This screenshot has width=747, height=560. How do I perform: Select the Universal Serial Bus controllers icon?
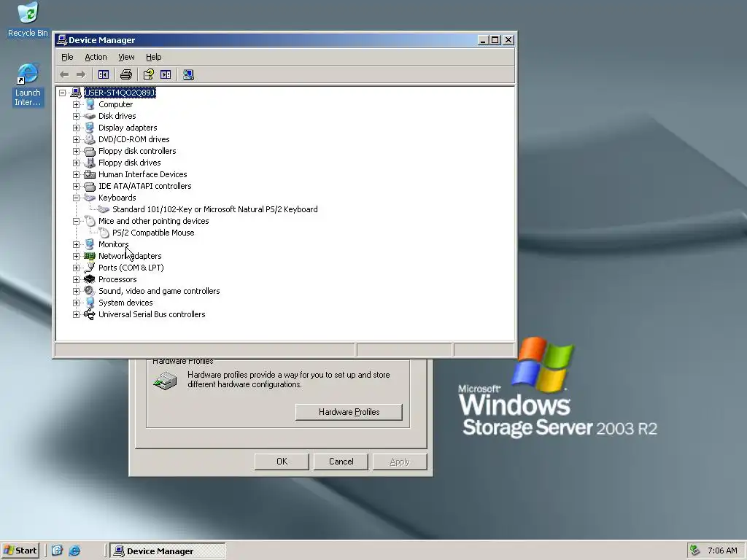tap(90, 314)
